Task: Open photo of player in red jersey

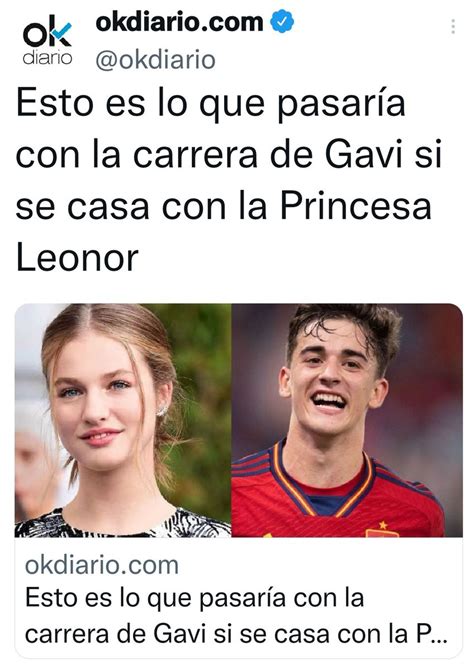Action: click(x=347, y=420)
